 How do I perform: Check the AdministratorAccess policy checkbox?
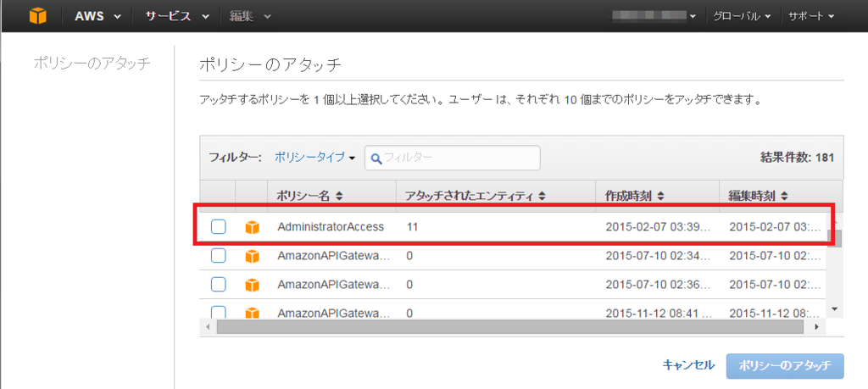(219, 226)
